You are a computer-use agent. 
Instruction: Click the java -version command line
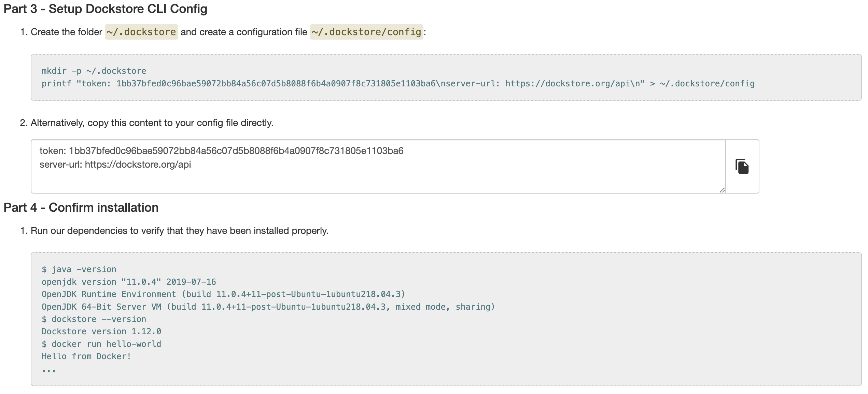coord(79,269)
